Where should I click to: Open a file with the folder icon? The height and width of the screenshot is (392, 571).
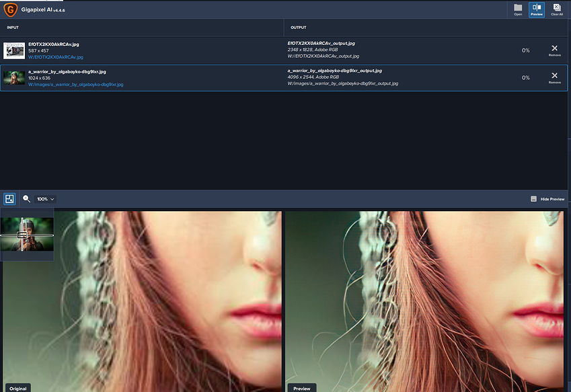518,9
